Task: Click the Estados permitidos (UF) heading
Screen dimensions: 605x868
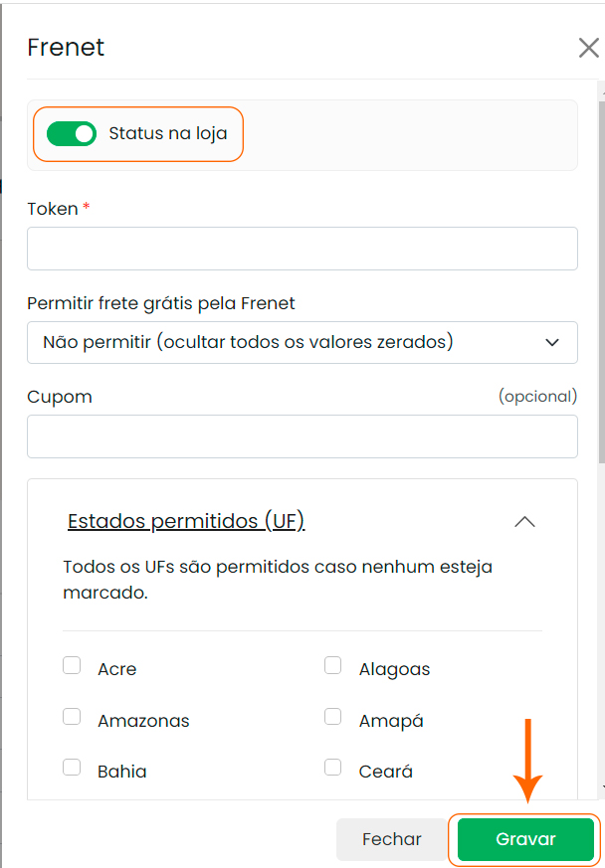Action: 186,521
